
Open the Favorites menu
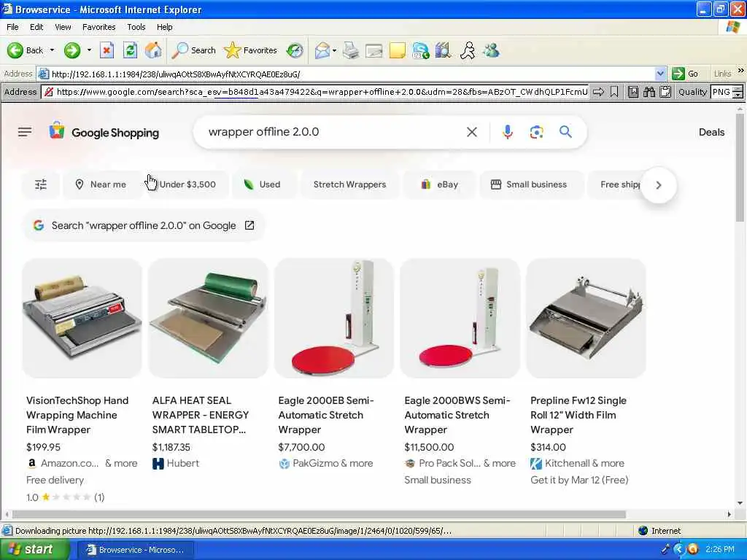98,27
